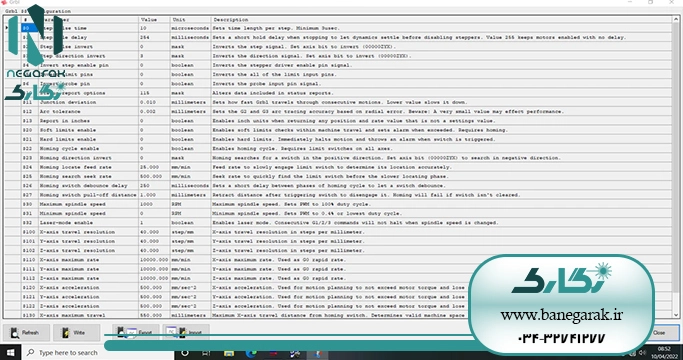Image resolution: width=683 pixels, height=360 pixels.
Task: Select the X-axis maximum rate value '10000.000'
Action: coord(154,260)
